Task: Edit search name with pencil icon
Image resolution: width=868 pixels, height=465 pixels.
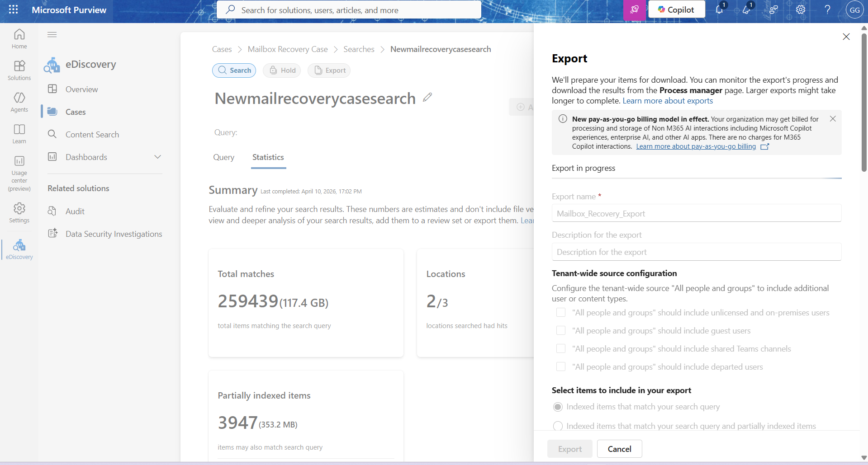Action: 427,97
